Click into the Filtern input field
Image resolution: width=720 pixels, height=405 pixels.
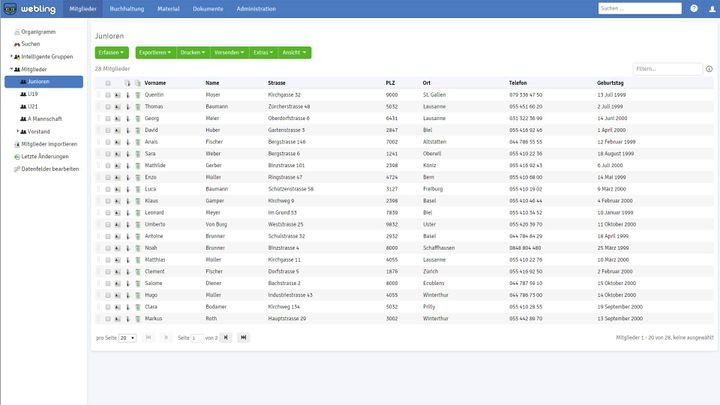[666, 69]
